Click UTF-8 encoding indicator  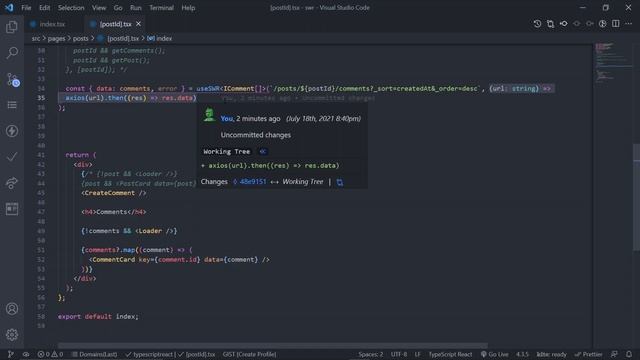coord(399,354)
